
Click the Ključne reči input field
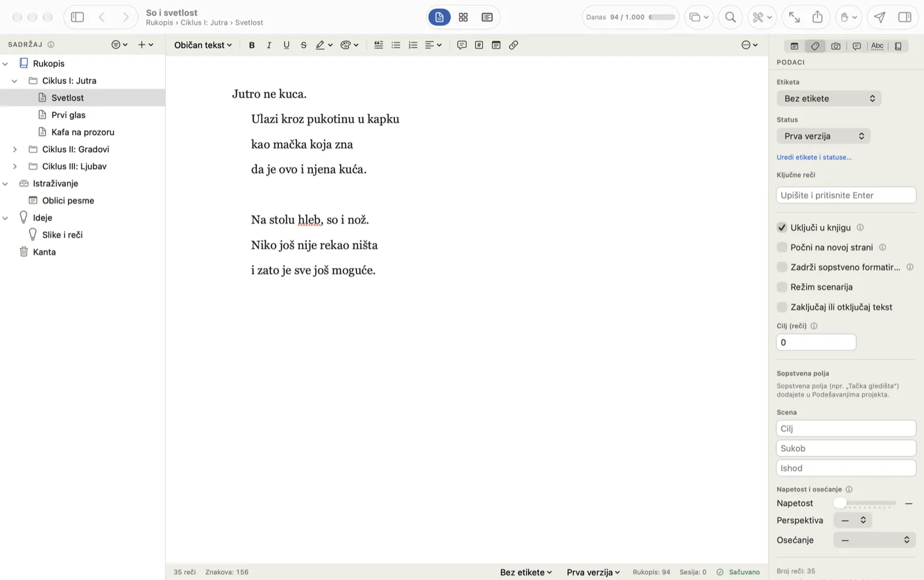pos(846,195)
